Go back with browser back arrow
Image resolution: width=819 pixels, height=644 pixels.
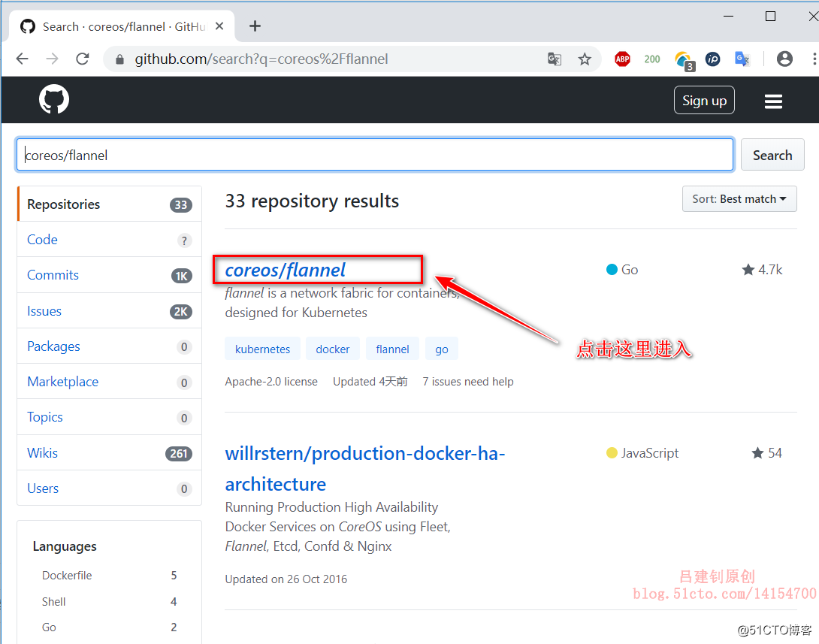pos(22,59)
